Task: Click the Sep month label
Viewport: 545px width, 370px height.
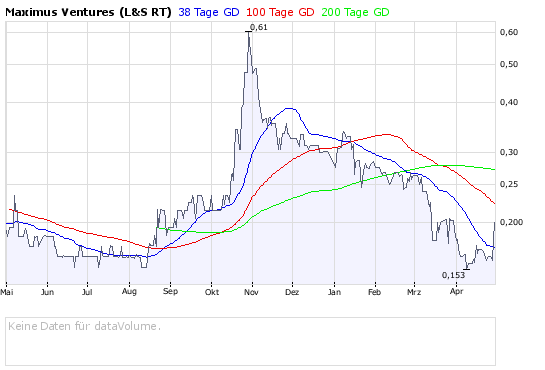Action: coord(170,291)
